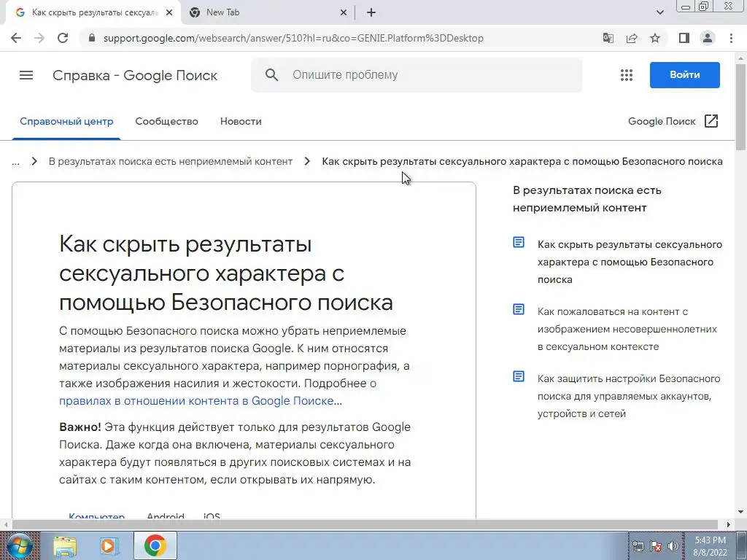Open sidebar article Как скрыть результаты сексуального характера

(x=630, y=262)
